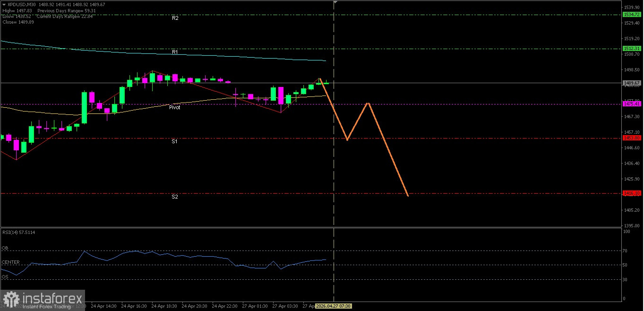Click the red 1453.60 S1 price tag

point(632,138)
